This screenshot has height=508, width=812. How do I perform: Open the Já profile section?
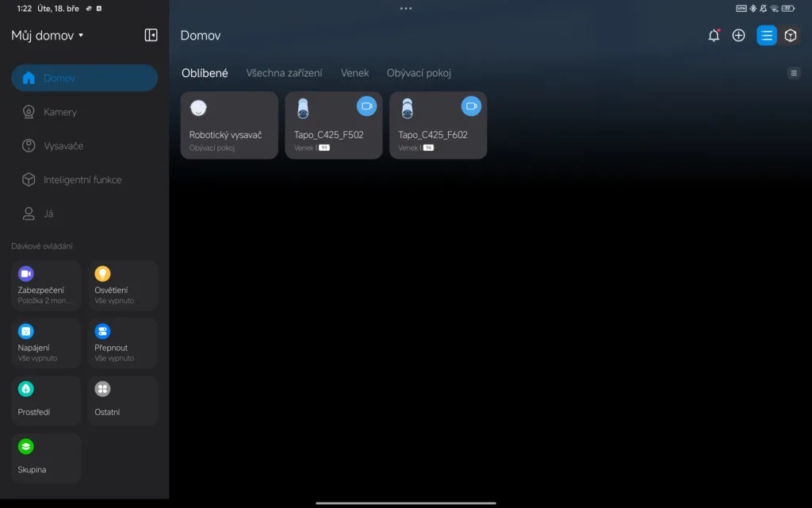[x=48, y=214]
